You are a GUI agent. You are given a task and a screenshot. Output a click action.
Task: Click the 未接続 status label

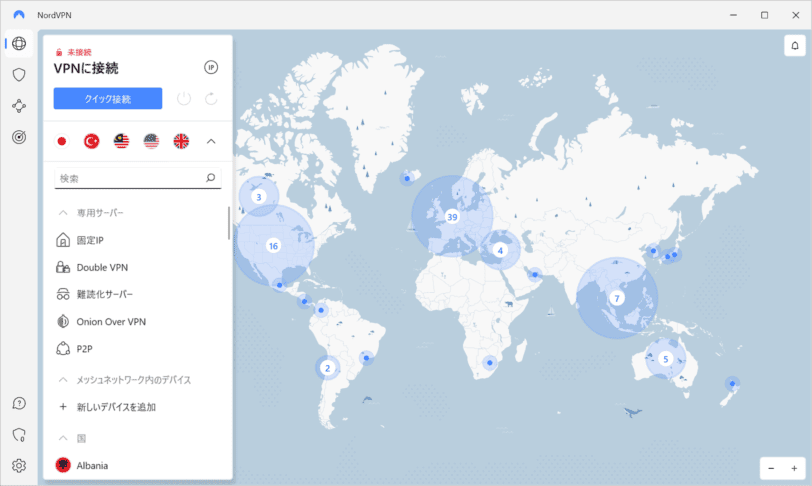tap(79, 52)
